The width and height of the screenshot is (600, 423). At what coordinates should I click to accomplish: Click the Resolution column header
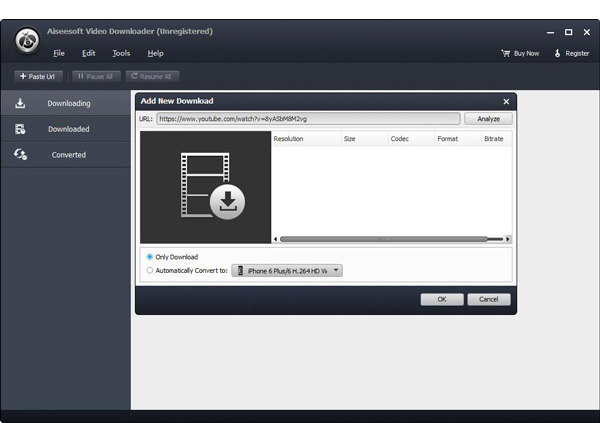pos(306,139)
